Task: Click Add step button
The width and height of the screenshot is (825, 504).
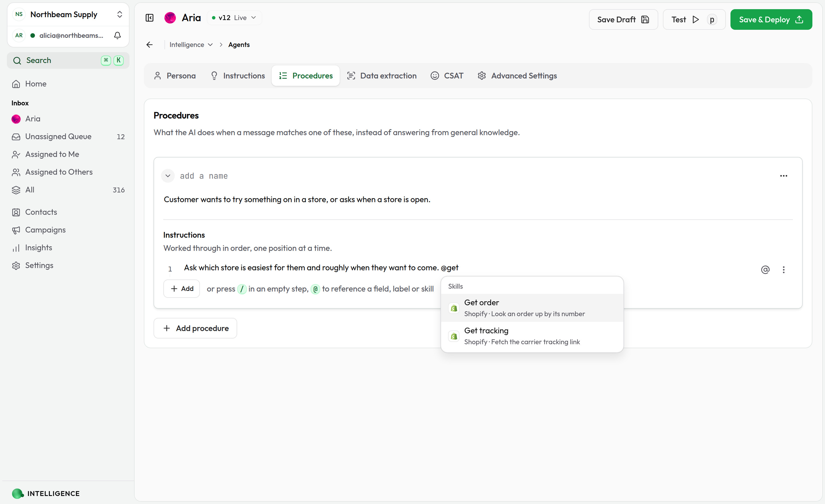Action: (x=182, y=289)
